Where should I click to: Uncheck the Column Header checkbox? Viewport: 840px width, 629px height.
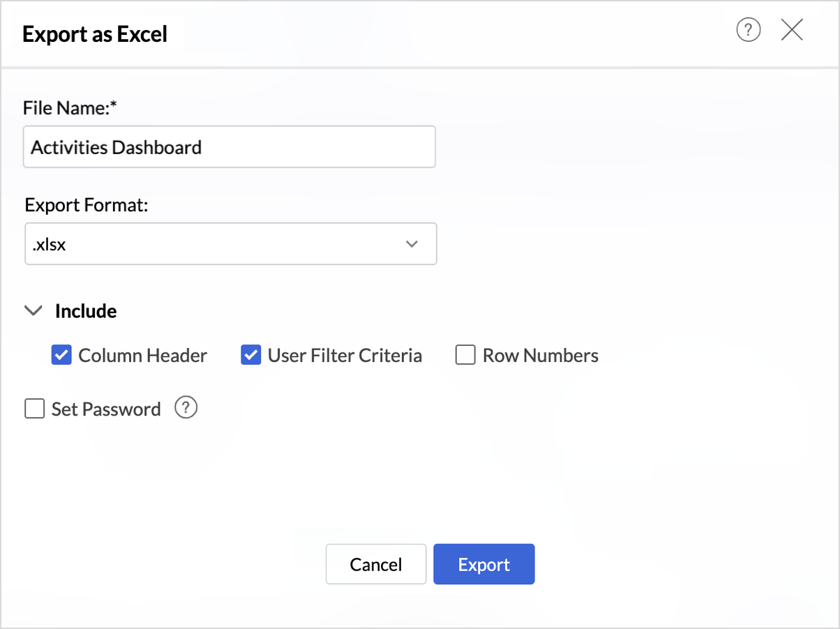click(61, 356)
